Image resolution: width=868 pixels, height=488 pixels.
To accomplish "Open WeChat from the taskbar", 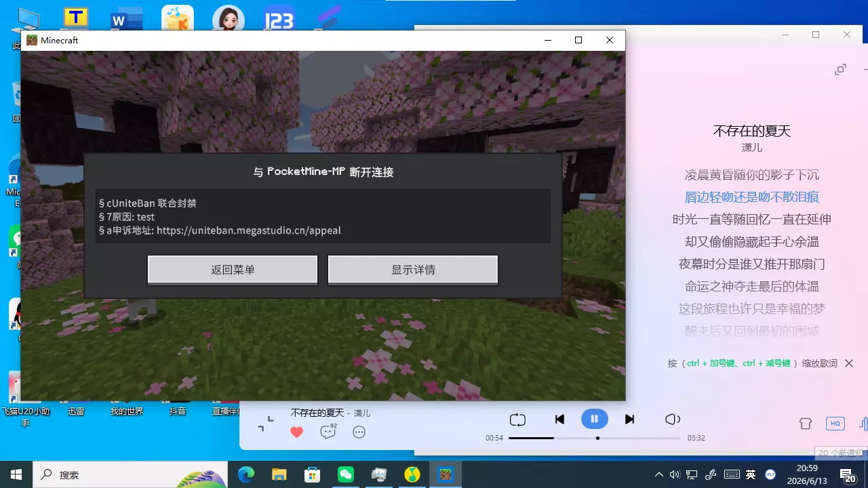I will pos(346,474).
